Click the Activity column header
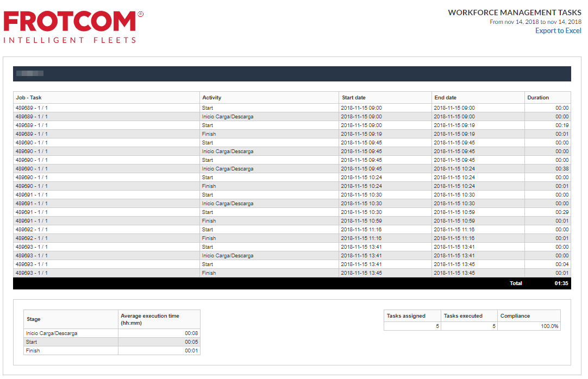Image resolution: width=588 pixels, height=379 pixels. pos(211,98)
